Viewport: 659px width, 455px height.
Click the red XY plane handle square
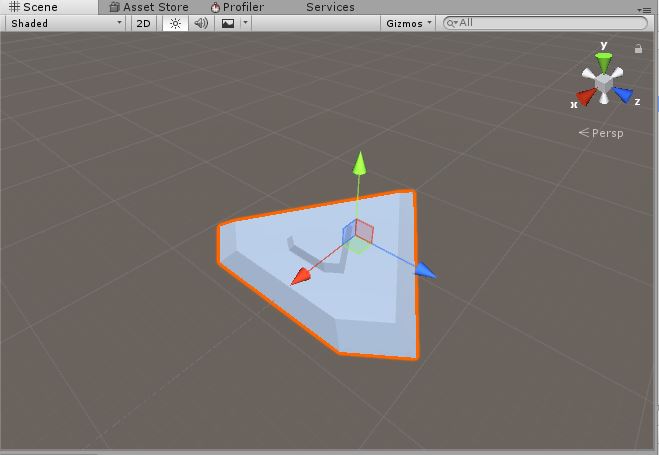(364, 232)
